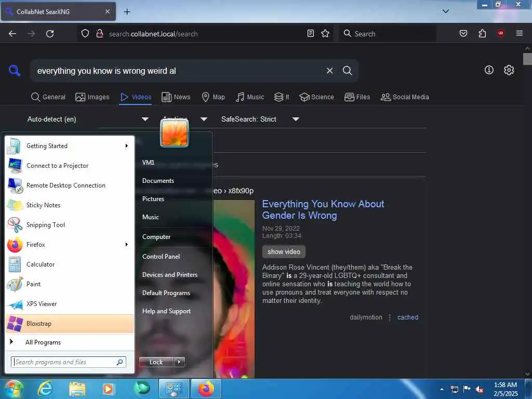532x399 pixels.
Task: Click the Lock button
Action: (x=156, y=362)
